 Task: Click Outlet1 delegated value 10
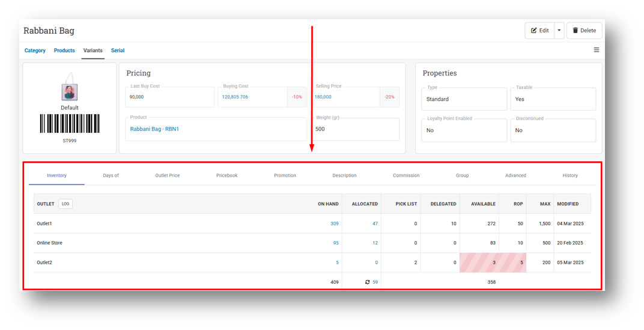(454, 224)
